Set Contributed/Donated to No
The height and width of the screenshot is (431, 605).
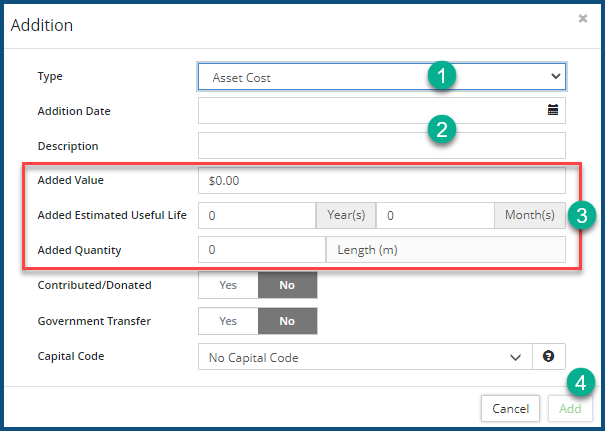click(x=287, y=285)
